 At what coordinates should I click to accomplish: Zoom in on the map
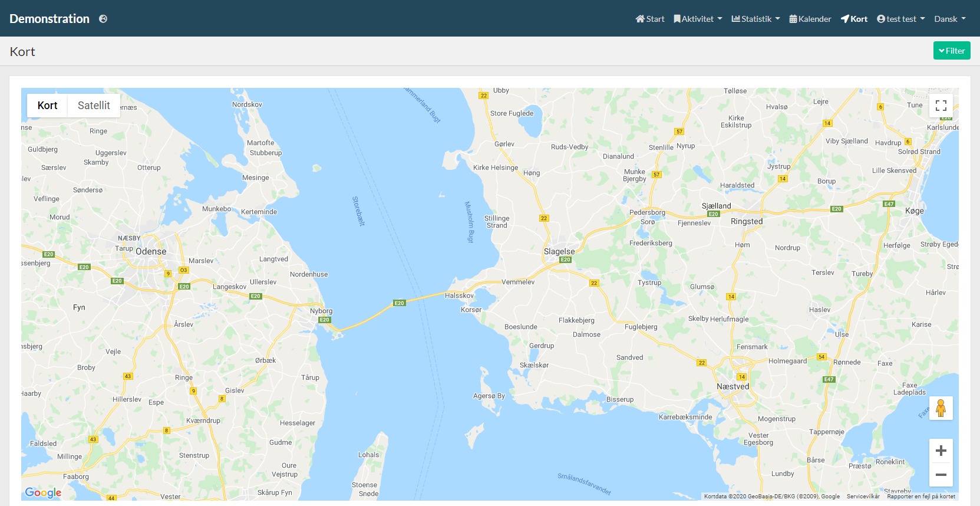click(x=941, y=451)
